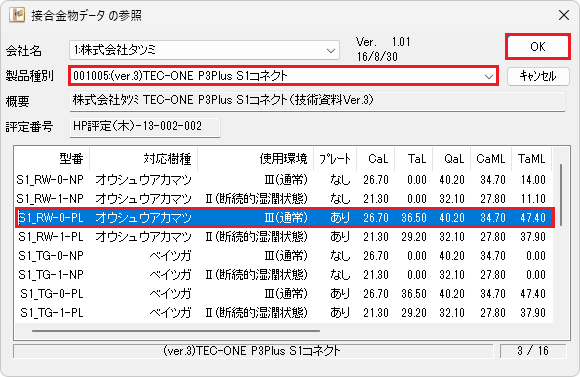Viewport: 580px width, 377px height.
Task: Click the プレート column header
Action: point(335,159)
